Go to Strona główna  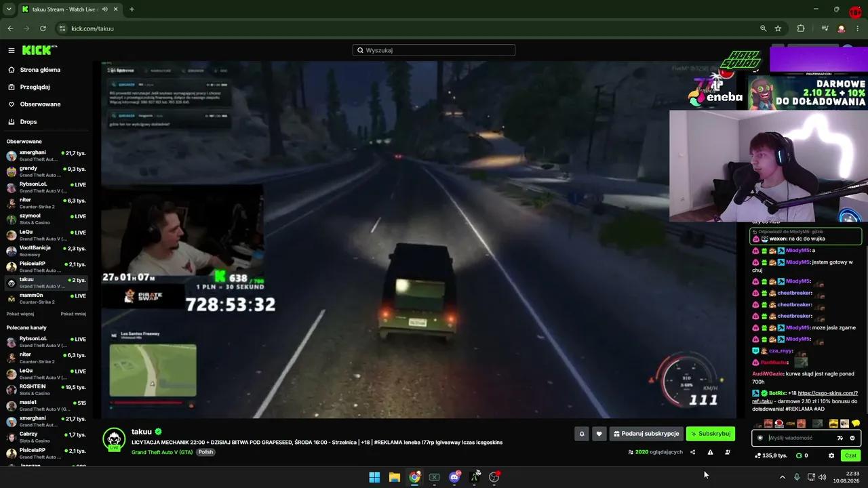40,70
